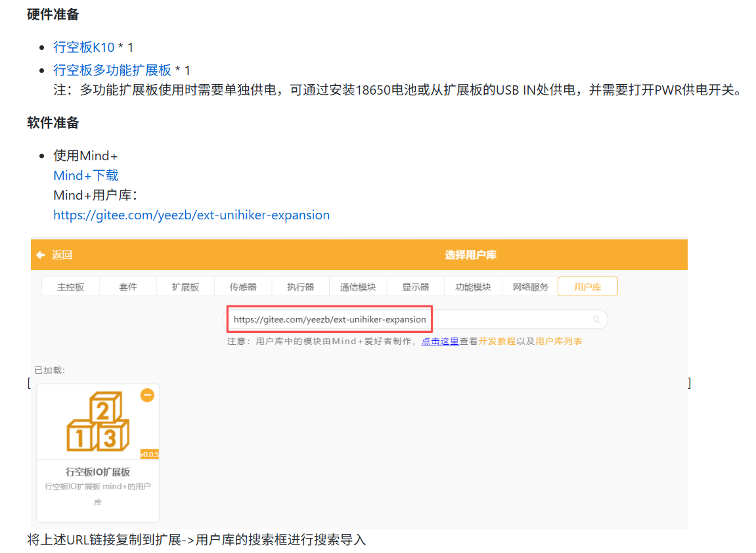Click the 返回 text in the orange header
The width and height of the screenshot is (756, 553).
(62, 255)
